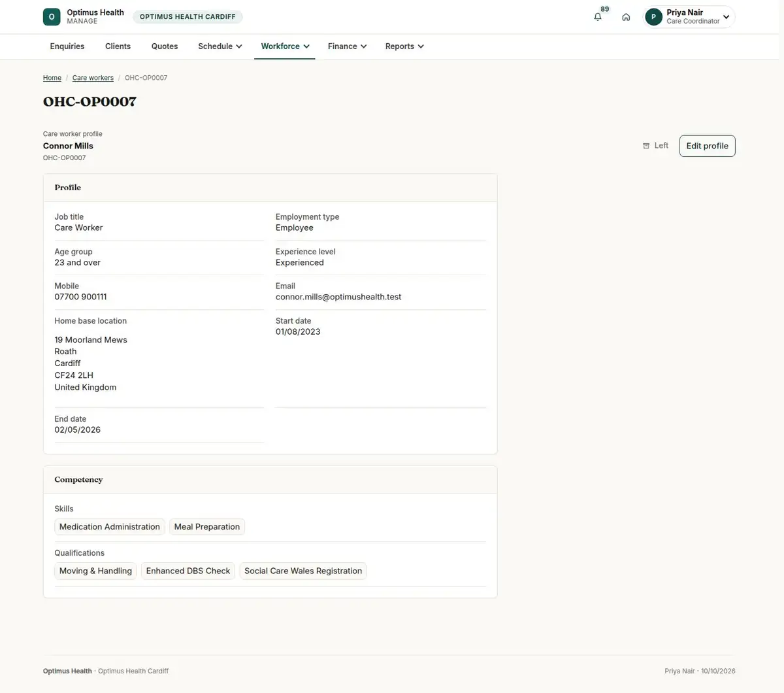Click the 'Employee' employment type value
The height and width of the screenshot is (693, 784).
pyautogui.click(x=295, y=228)
